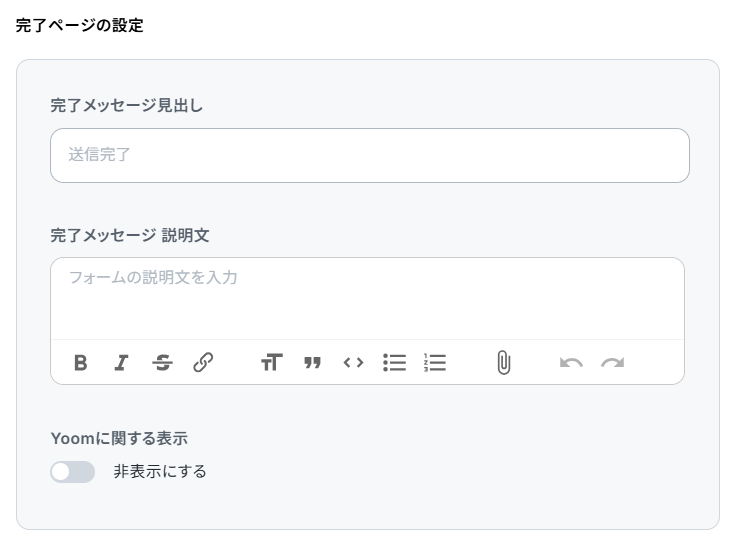Create a bulleted list
Image resolution: width=738 pixels, height=545 pixels.
394,362
